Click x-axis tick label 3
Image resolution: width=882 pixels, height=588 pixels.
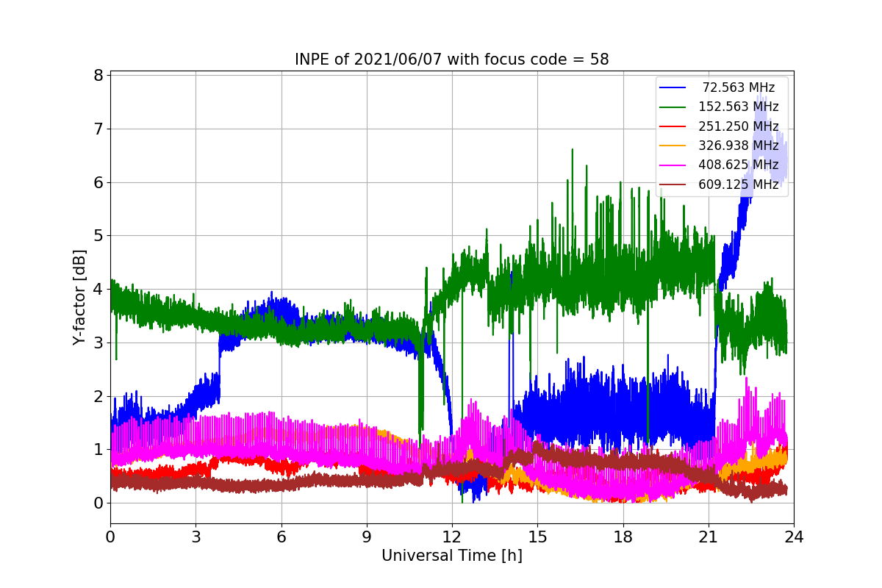pyautogui.click(x=196, y=537)
